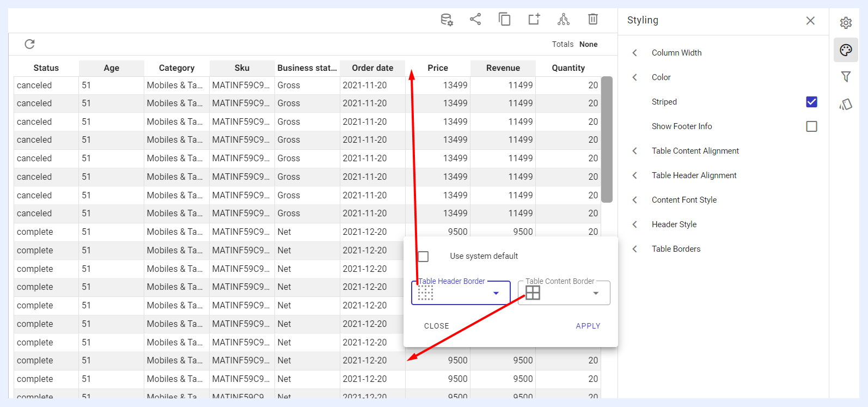Click the Business stat... column header
The image size is (868, 407).
tap(308, 68)
